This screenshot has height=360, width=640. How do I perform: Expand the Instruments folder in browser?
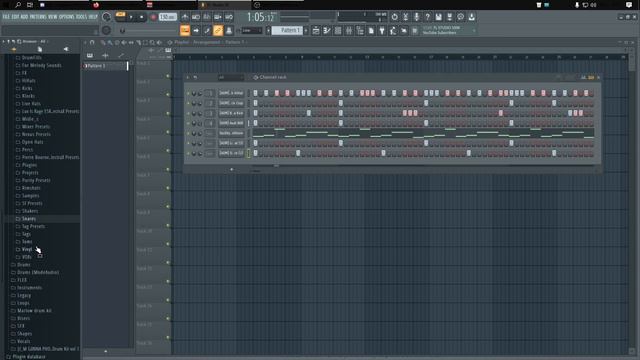pyautogui.click(x=29, y=287)
